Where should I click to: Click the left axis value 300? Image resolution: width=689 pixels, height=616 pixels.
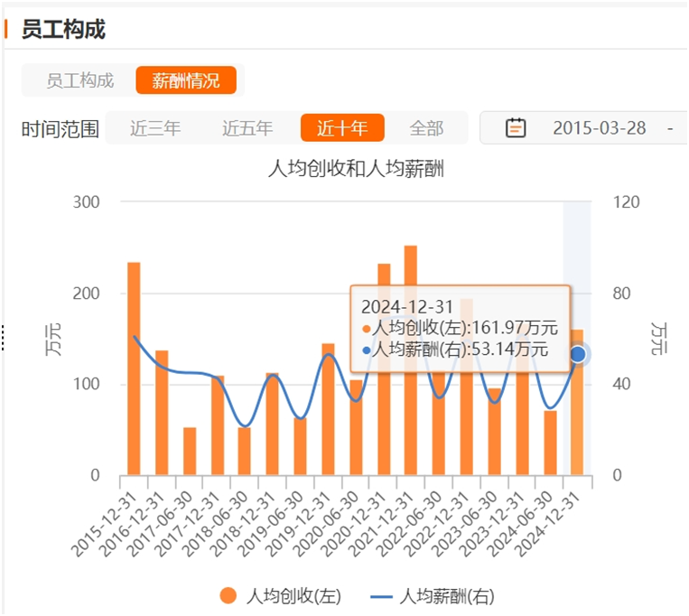point(86,202)
